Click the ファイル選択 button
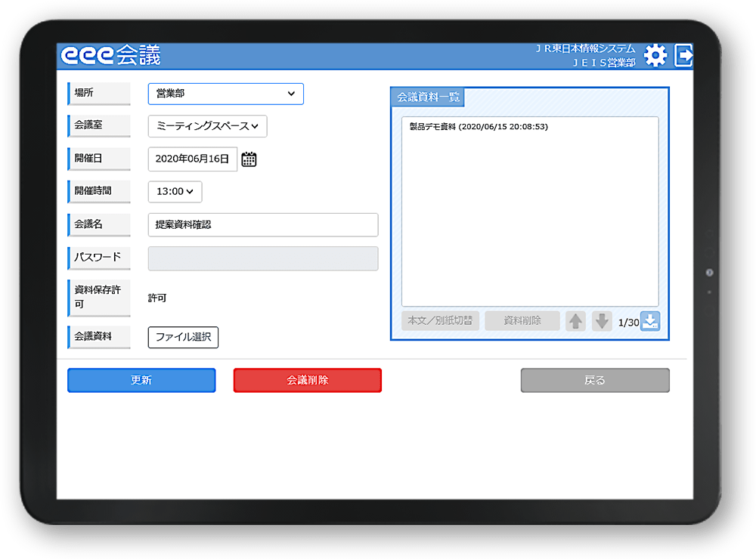This screenshot has height=559, width=756. [183, 338]
